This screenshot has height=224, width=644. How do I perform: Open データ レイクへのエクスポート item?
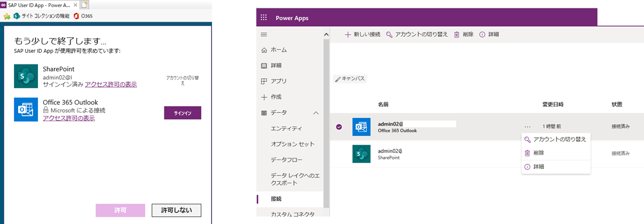tap(295, 179)
